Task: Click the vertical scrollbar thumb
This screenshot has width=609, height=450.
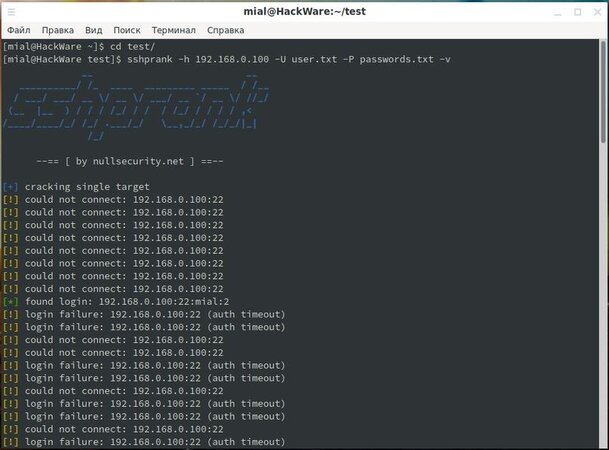Action: pyautogui.click(x=603, y=91)
